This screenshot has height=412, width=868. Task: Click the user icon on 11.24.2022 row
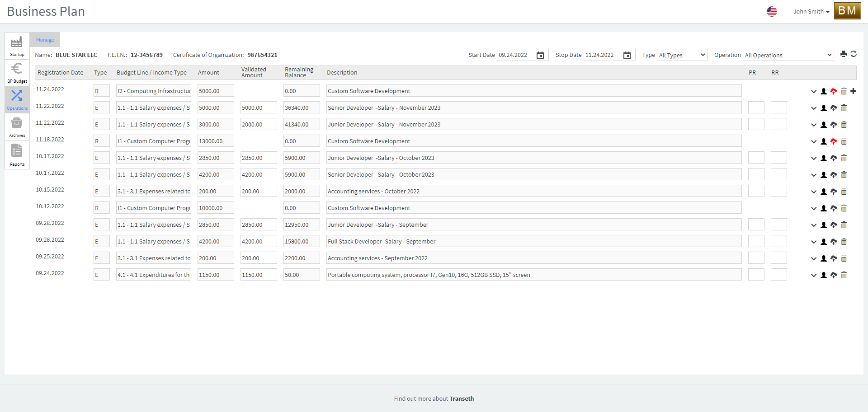point(824,91)
